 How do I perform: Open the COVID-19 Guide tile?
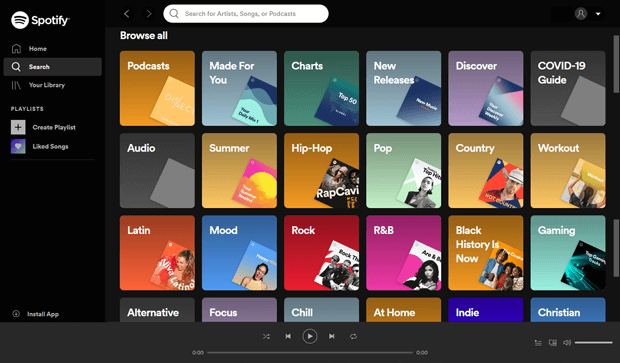pyautogui.click(x=568, y=88)
